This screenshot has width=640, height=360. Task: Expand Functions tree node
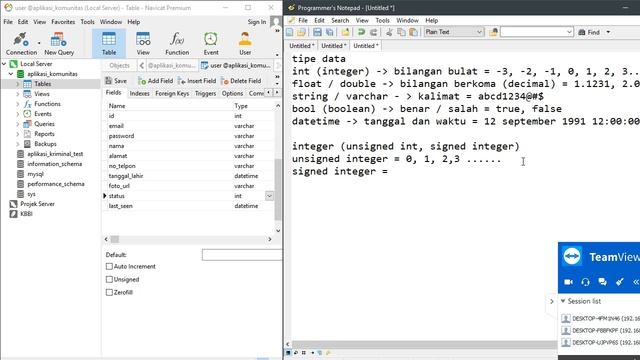coord(18,104)
